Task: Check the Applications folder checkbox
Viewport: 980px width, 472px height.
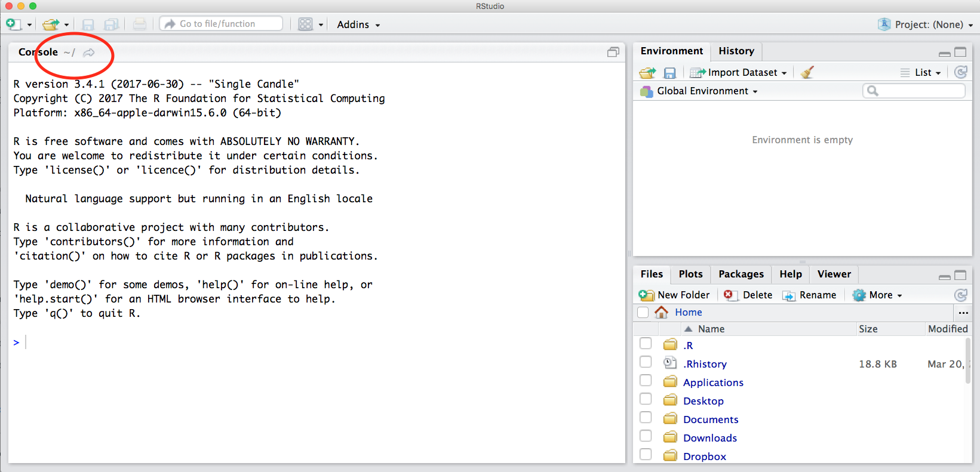Action: click(x=646, y=381)
